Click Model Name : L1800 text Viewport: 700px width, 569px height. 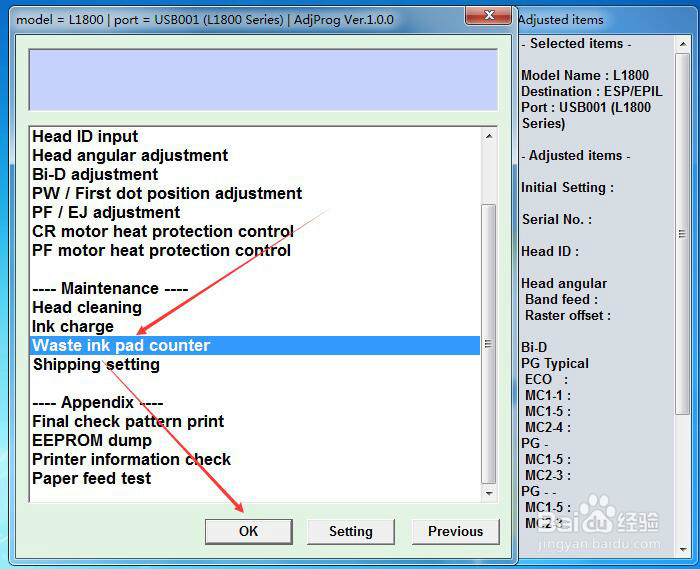pos(585,75)
